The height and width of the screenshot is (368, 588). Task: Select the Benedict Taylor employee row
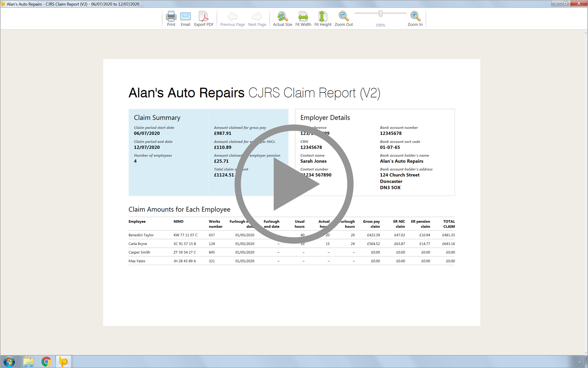pos(141,235)
